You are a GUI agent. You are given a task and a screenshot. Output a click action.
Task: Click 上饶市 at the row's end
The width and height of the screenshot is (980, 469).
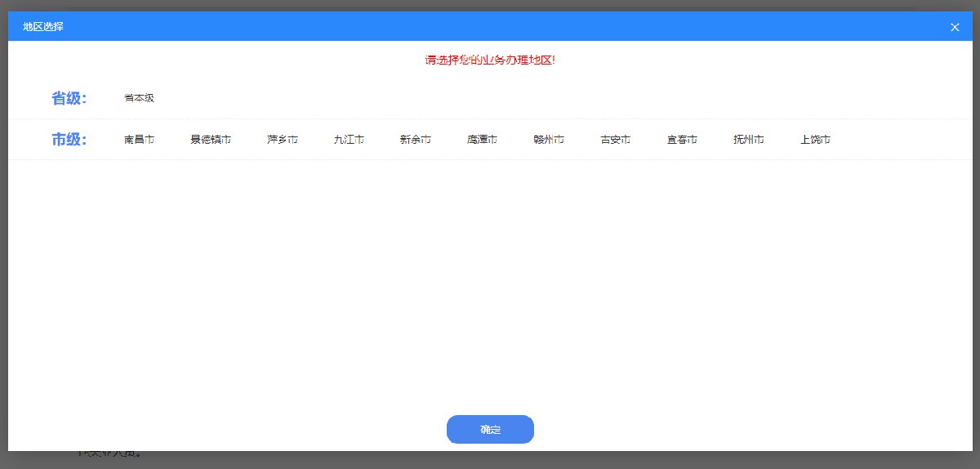(816, 140)
